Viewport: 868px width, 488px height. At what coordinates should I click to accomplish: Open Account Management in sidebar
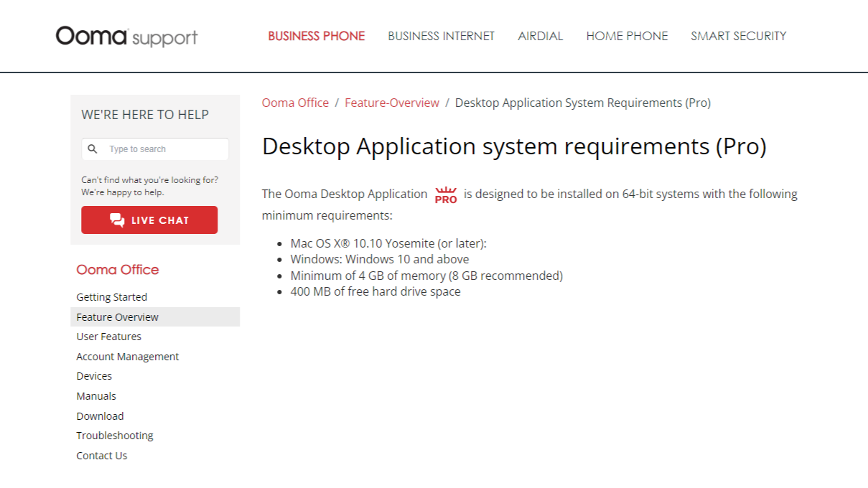(128, 357)
